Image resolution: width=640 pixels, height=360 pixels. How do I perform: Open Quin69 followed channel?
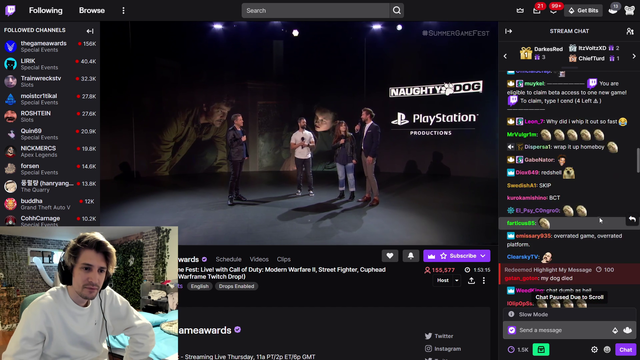click(x=50, y=134)
